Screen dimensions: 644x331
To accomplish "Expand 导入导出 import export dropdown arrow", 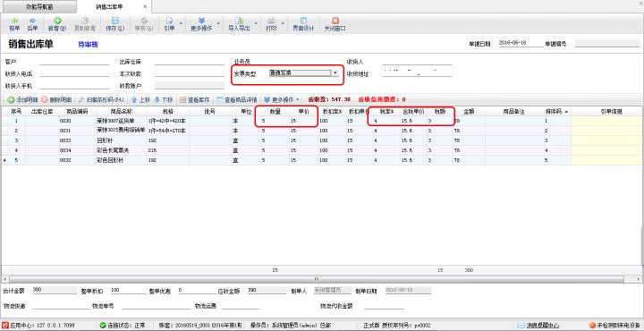I will point(257,24).
